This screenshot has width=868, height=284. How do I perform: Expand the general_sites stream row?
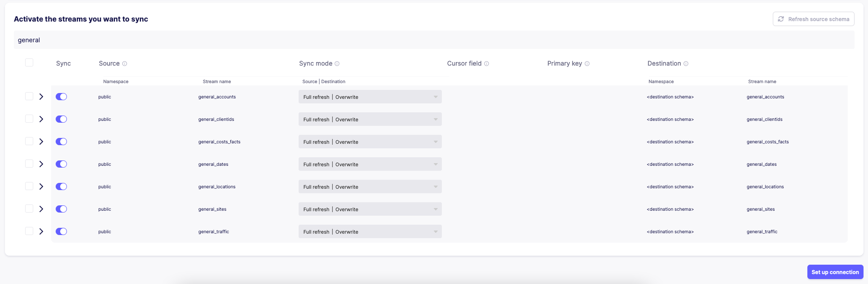coord(41,209)
